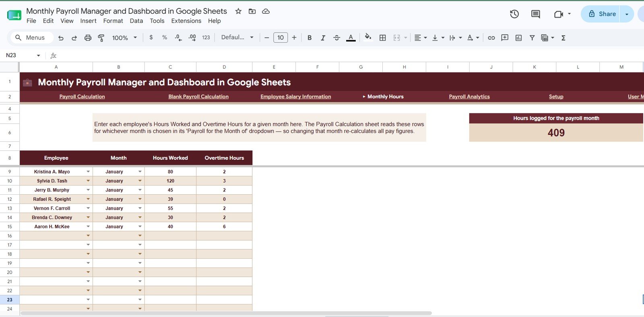Open Payroll Analytics link

(x=469, y=97)
